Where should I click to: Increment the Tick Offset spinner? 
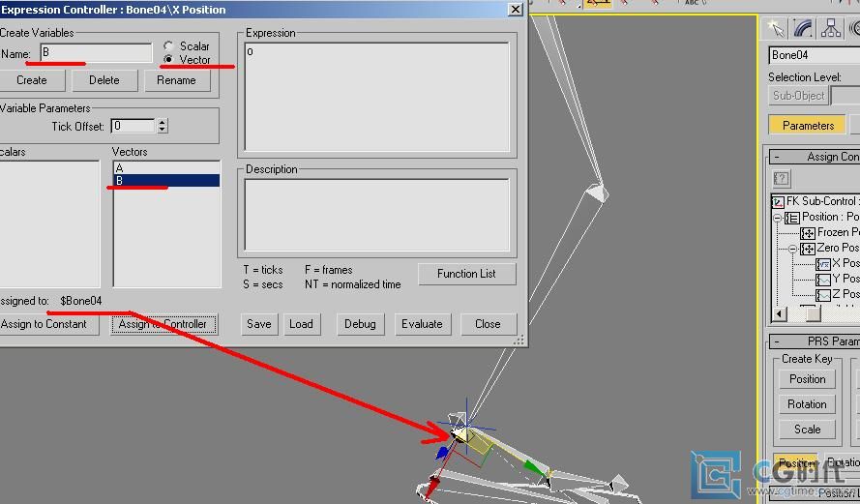162,123
